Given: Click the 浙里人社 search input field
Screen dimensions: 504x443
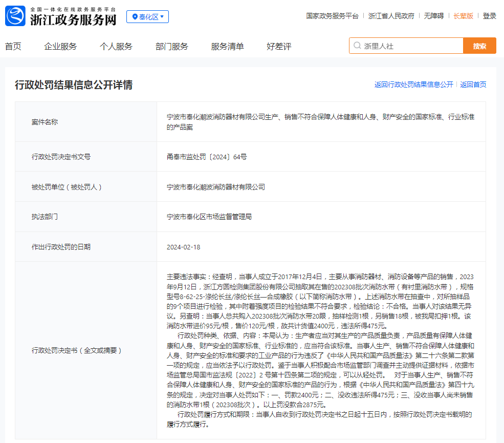Looking at the screenshot, I should click(x=406, y=46).
